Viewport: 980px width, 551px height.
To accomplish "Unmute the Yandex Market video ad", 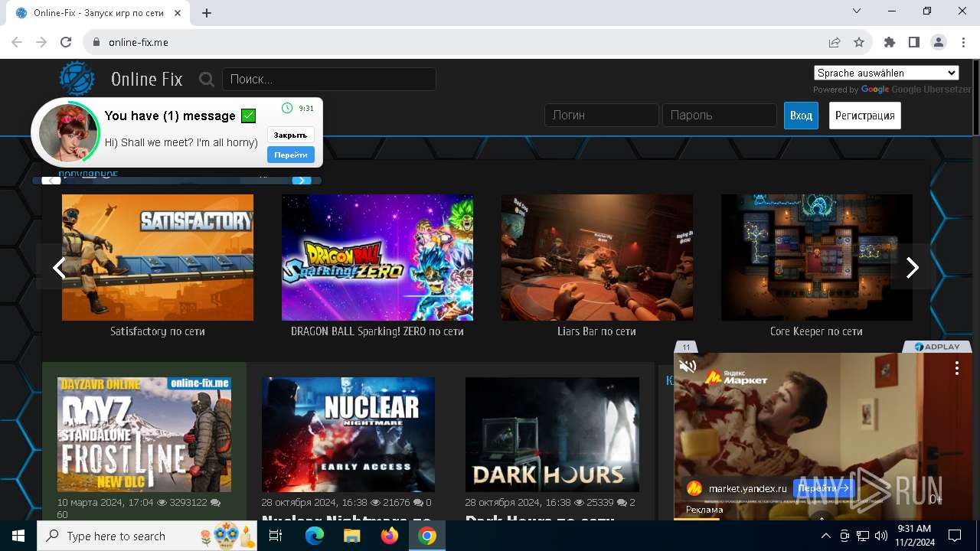I will (x=688, y=366).
